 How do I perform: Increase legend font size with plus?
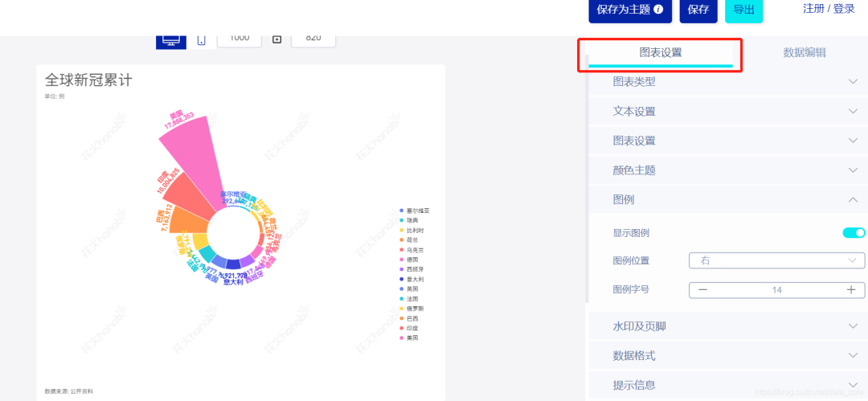pos(851,289)
